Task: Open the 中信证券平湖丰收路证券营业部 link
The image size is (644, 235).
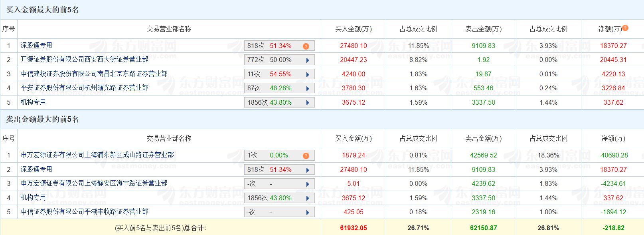Action: point(85,212)
